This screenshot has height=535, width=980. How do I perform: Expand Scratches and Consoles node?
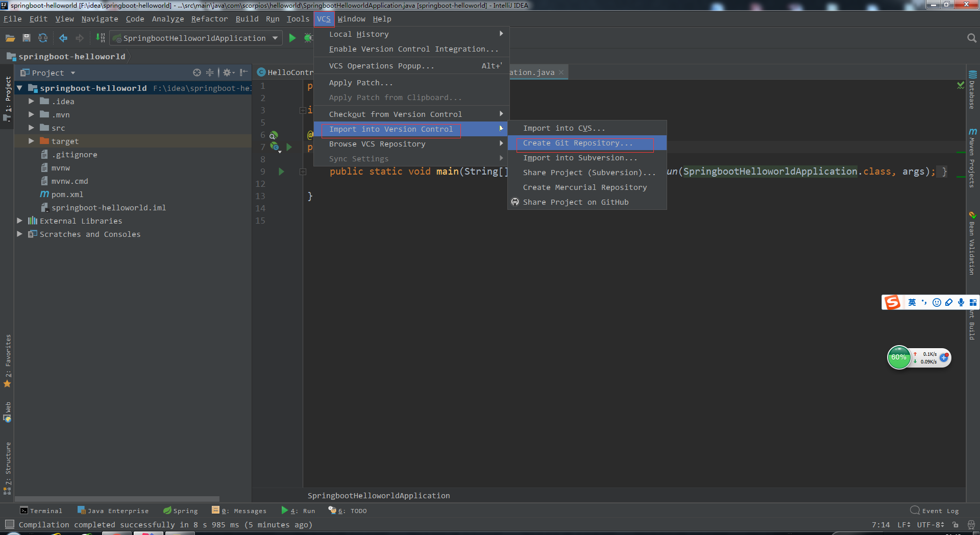(x=19, y=234)
